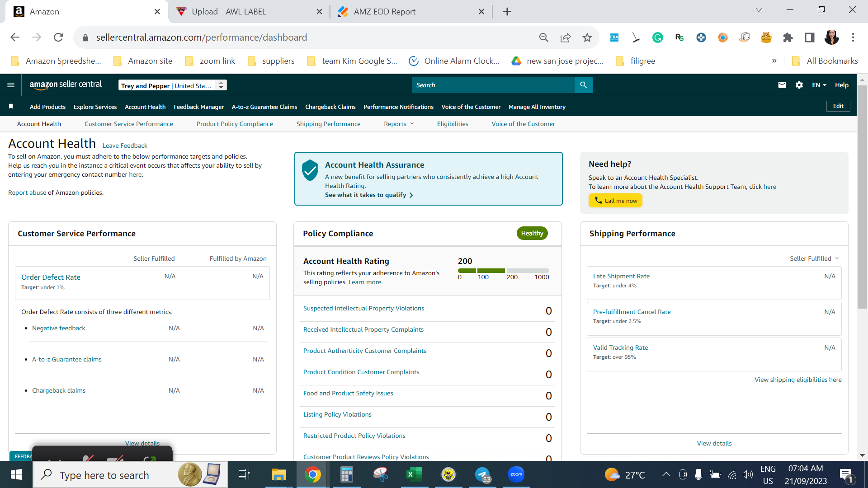
Task: Bookmark this page with the star icon
Action: [x=587, y=38]
